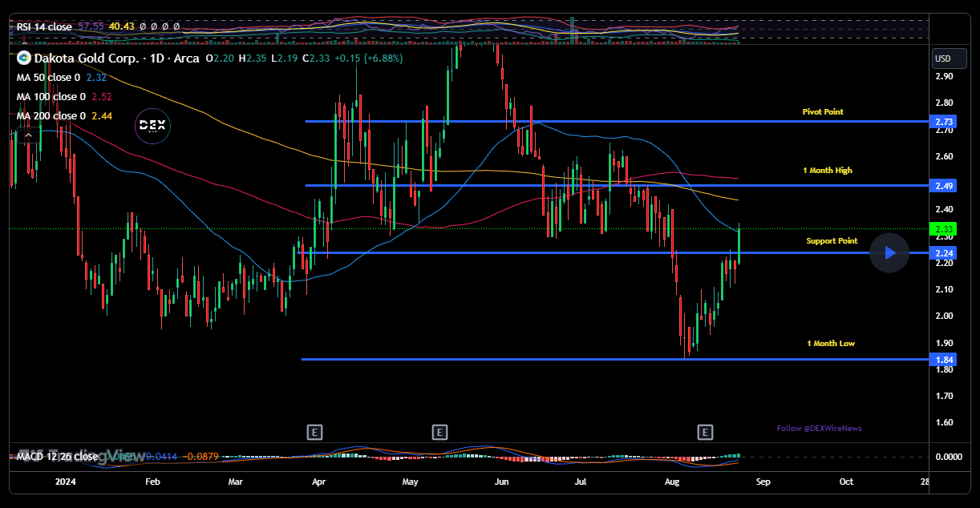Click the 2.73 pivot price tag
Viewport: 980px width, 508px height.
tap(944, 122)
